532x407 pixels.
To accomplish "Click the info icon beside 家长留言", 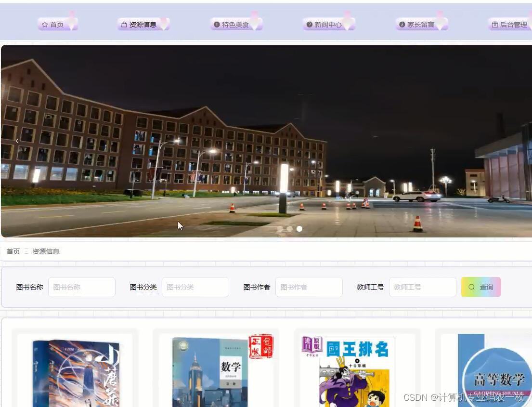I will click(x=402, y=24).
